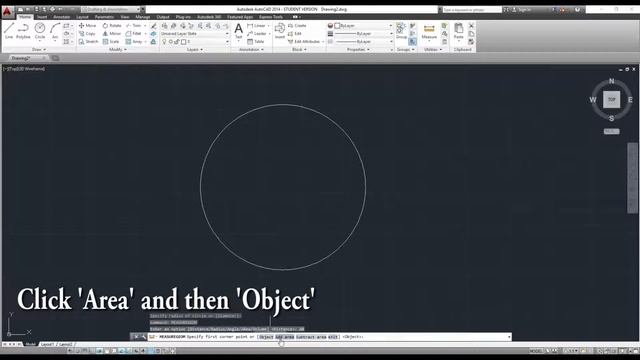Click the Linear dimension tool
640x360 pixels.
coord(256,26)
